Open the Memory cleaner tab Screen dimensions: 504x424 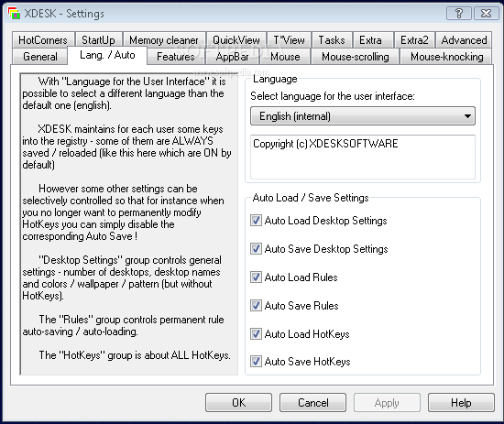(x=164, y=40)
